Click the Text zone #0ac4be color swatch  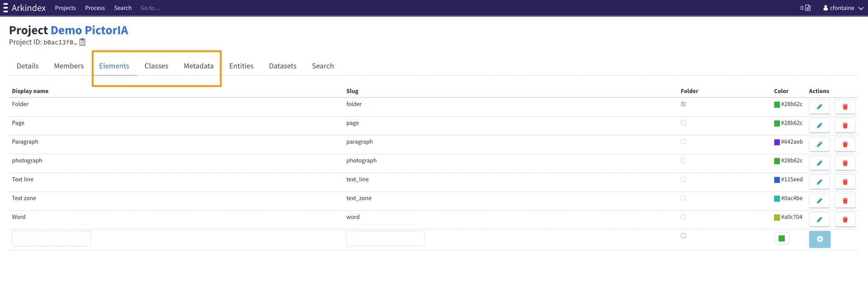777,199
